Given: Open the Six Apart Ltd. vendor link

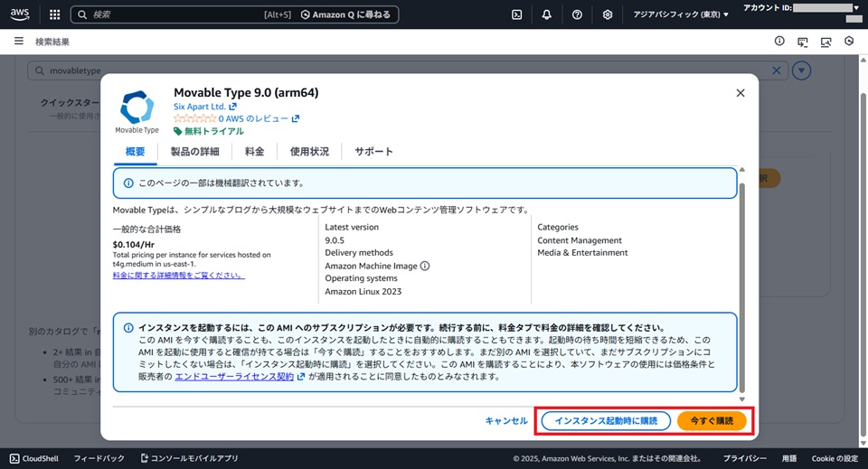Looking at the screenshot, I should tap(204, 107).
